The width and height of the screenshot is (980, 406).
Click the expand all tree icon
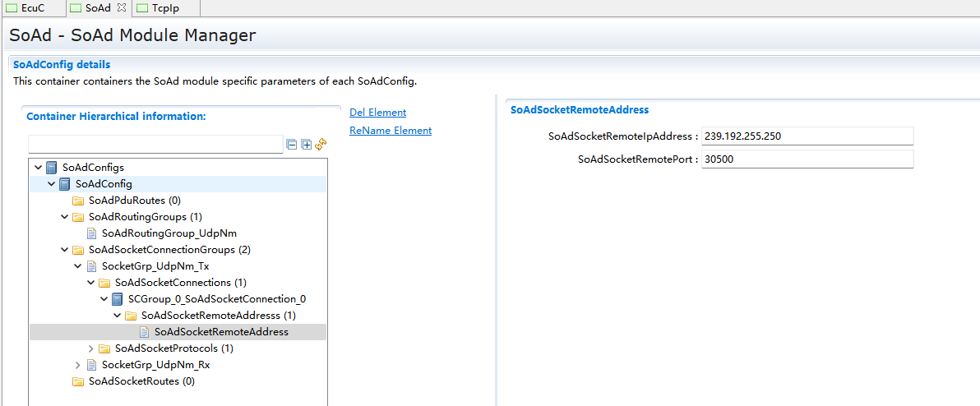307,145
